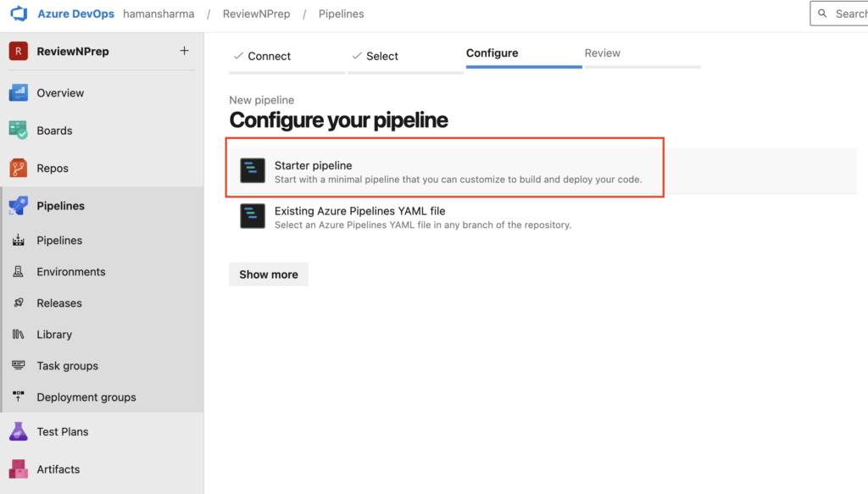The height and width of the screenshot is (494, 868).
Task: Click the Configure step tab
Action: click(524, 55)
